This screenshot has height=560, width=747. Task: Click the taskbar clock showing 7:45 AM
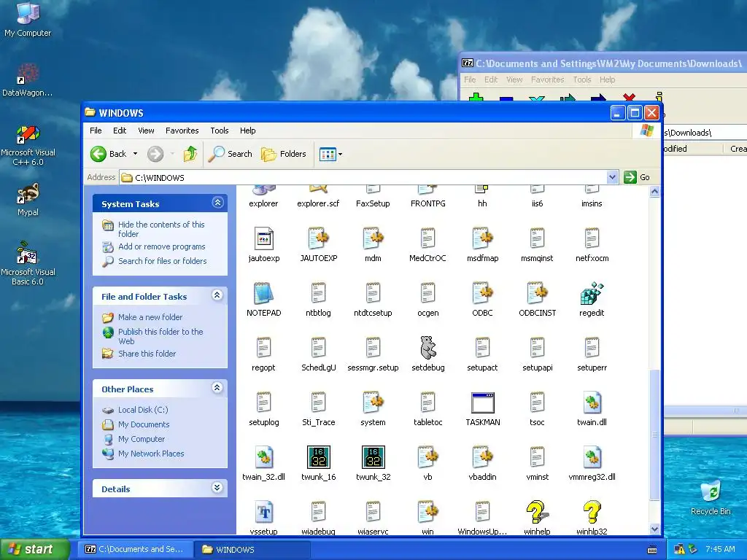pos(720,549)
